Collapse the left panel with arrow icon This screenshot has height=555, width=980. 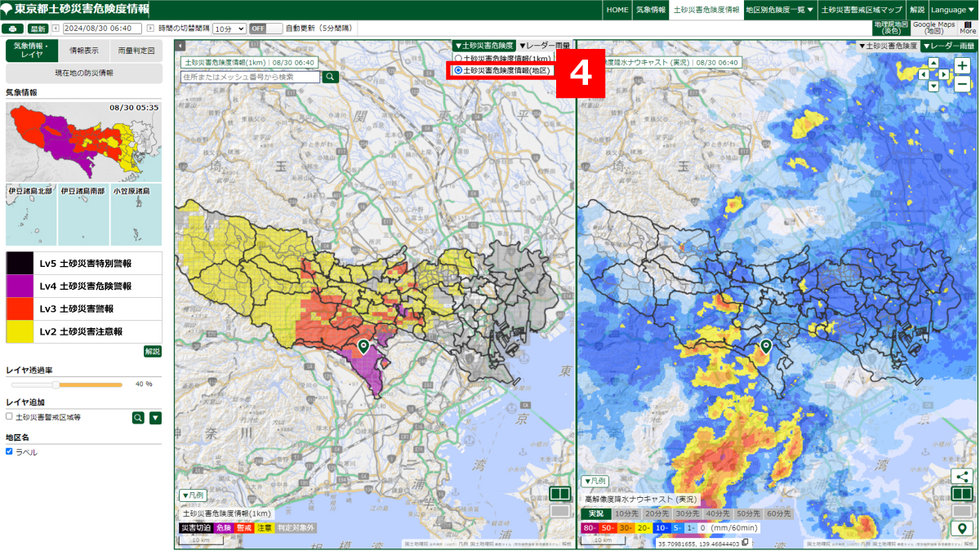(180, 47)
